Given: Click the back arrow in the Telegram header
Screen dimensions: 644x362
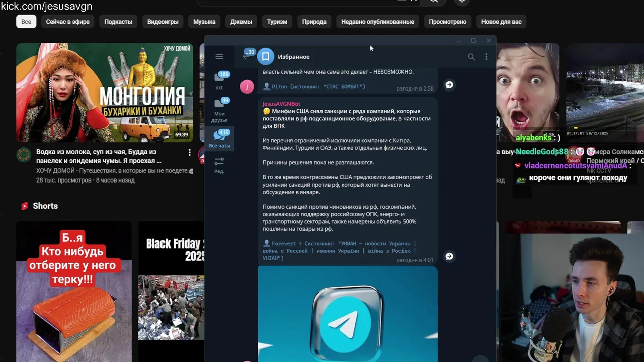Looking at the screenshot, I should coord(245,56).
